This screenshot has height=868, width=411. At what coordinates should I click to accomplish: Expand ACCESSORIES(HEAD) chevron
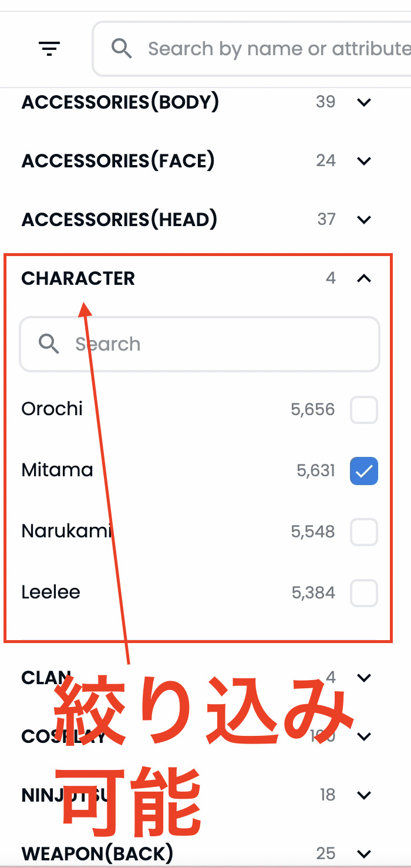point(364,220)
